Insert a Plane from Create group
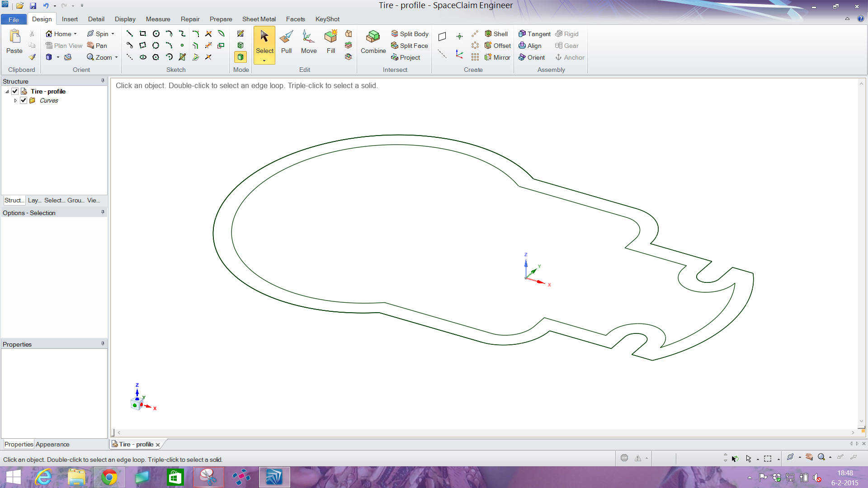The height and width of the screenshot is (488, 868). [x=442, y=37]
